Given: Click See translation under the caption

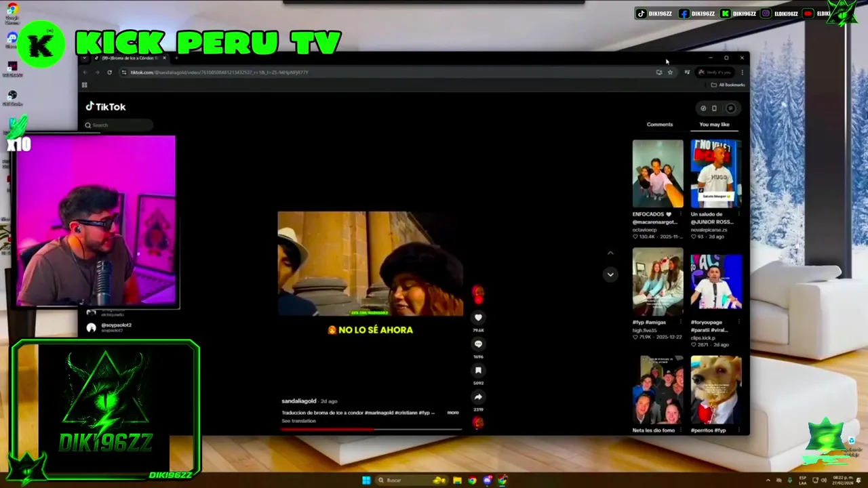Looking at the screenshot, I should point(298,421).
